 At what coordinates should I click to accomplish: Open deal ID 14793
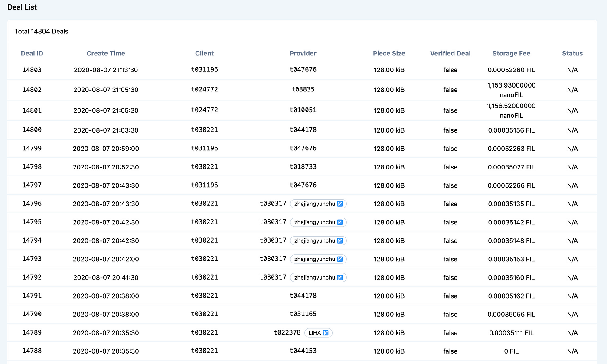[x=32, y=259]
